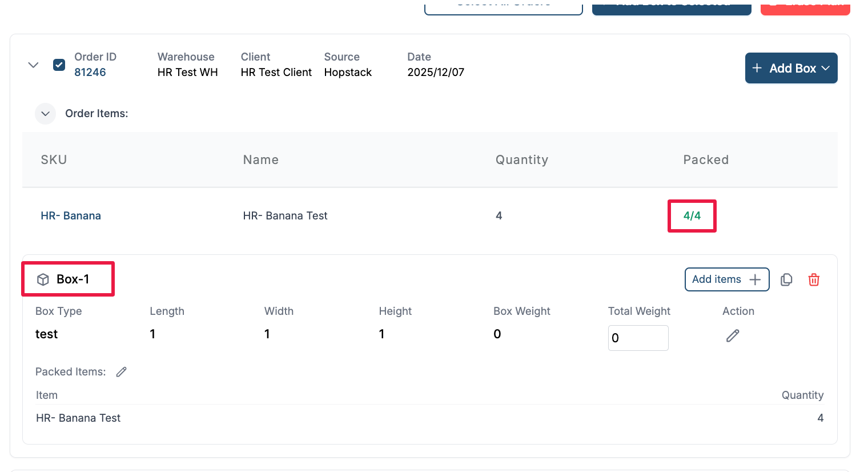Click the Quantity column header in order items
This screenshot has width=868, height=472.
coord(521,160)
